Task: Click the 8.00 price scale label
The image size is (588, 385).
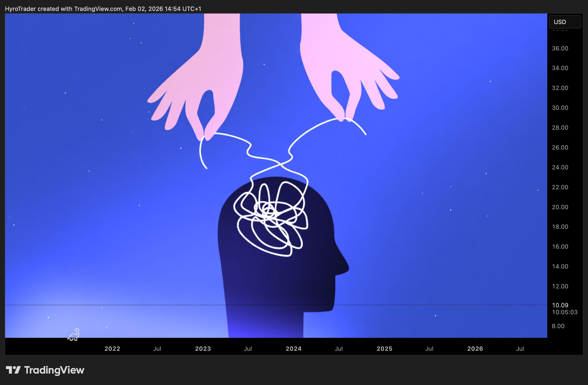Action: coord(558,326)
